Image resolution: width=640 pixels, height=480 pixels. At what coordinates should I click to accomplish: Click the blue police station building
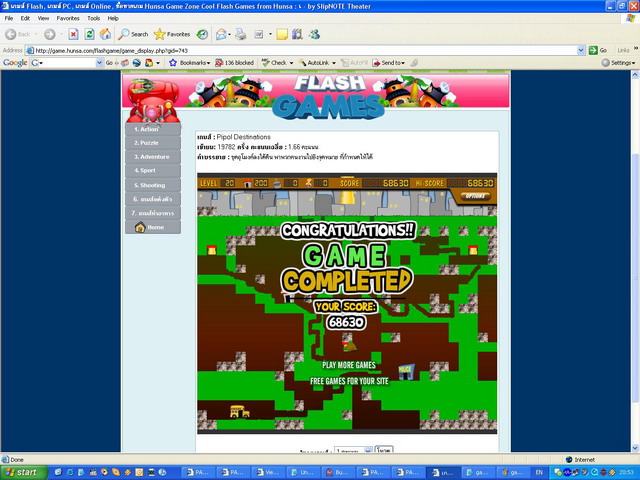pos(406,371)
